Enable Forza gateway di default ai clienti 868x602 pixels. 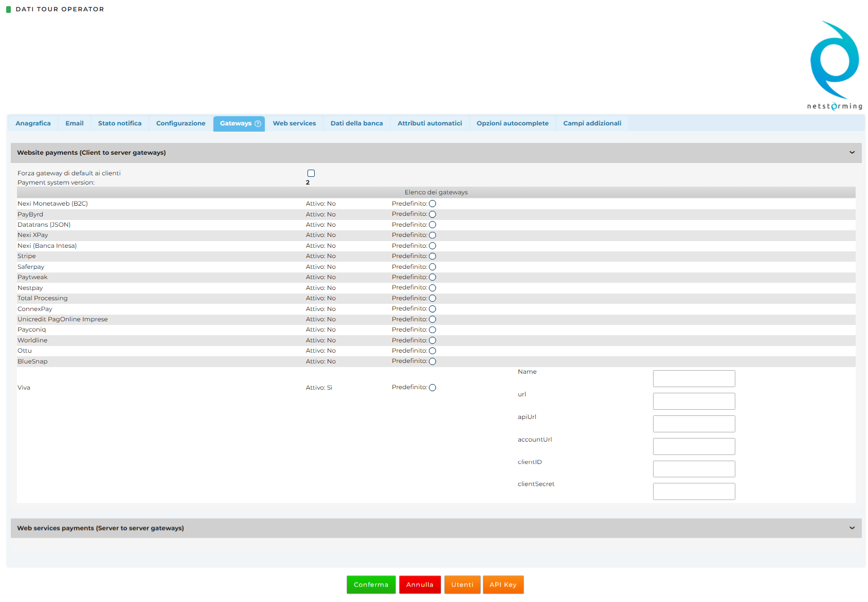[x=311, y=173]
